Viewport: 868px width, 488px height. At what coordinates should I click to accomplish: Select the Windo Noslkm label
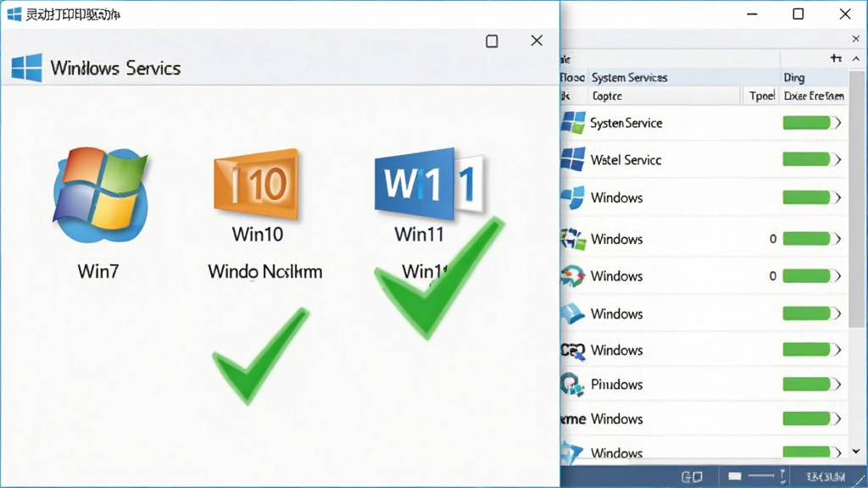(264, 272)
